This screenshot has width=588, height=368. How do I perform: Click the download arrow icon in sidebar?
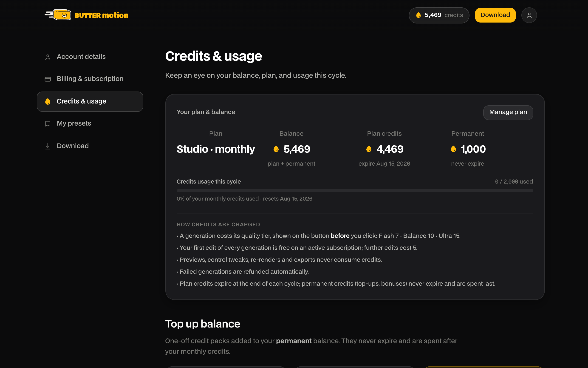48,146
